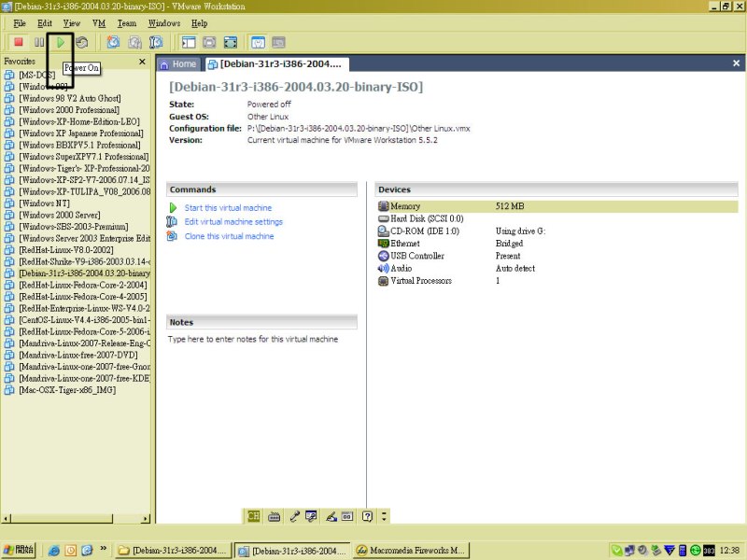The height and width of the screenshot is (560, 747).
Task: Click the Favorites horizontal scrollbar left arrow
Action: click(6, 519)
